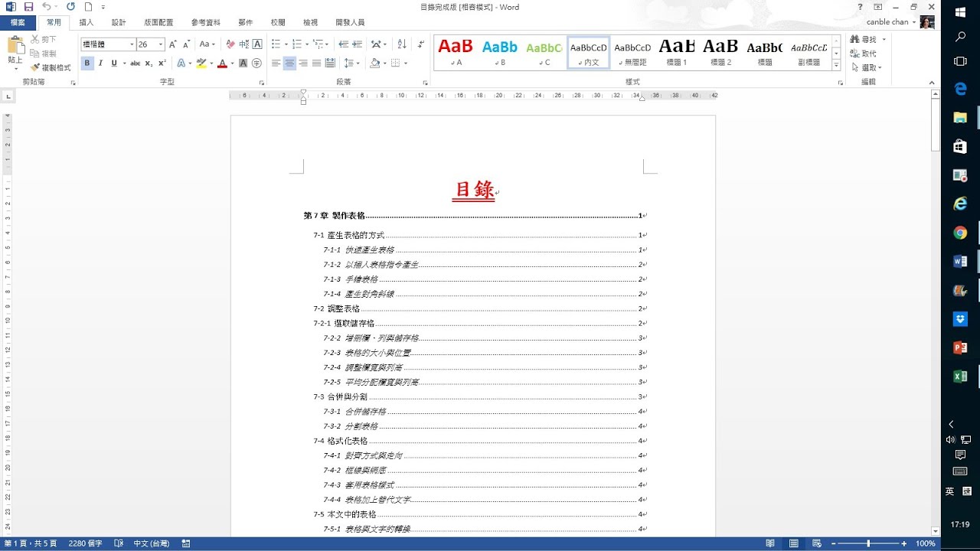980x551 pixels.
Task: Toggle Italic formatting (I)
Action: [x=100, y=63]
